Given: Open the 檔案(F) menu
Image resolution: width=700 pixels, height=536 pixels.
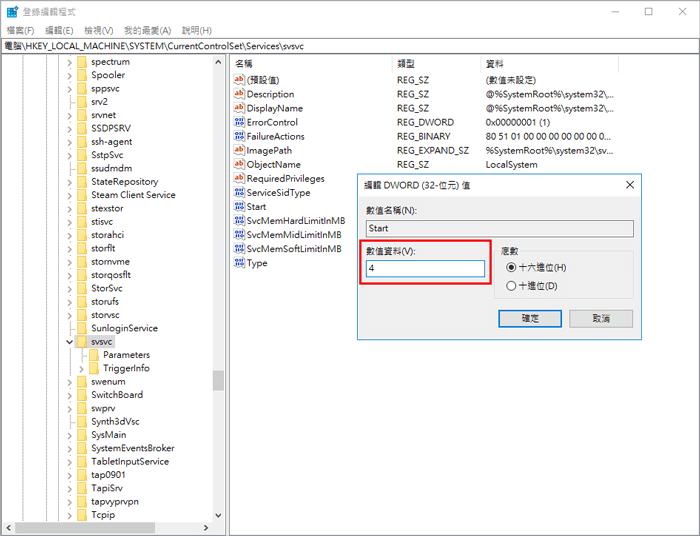Looking at the screenshot, I should (21, 30).
